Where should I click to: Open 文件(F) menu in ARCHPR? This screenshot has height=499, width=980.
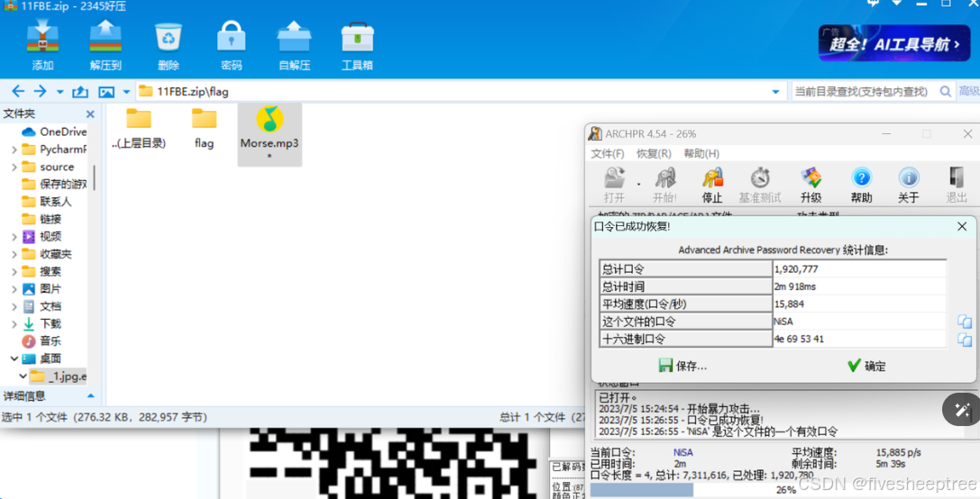pyautogui.click(x=608, y=154)
